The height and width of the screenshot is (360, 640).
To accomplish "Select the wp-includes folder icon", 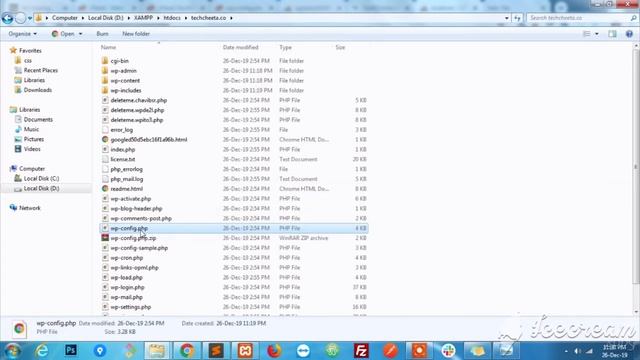I will click(105, 90).
